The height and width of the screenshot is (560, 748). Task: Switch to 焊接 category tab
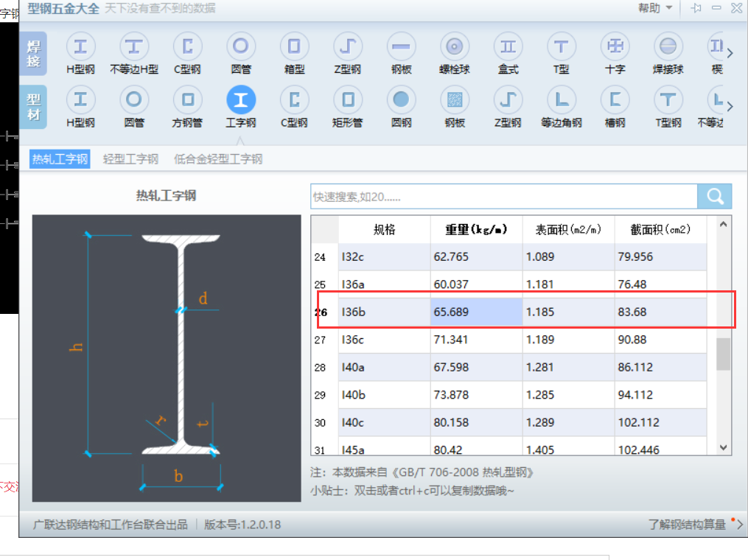point(33,54)
